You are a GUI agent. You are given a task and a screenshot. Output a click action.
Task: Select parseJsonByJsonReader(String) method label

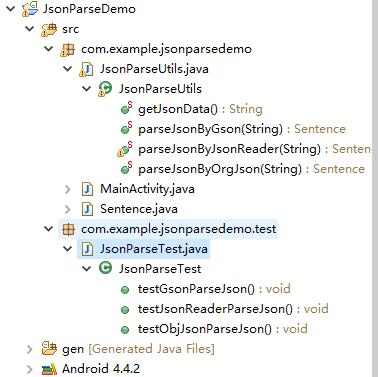pyautogui.click(x=229, y=149)
